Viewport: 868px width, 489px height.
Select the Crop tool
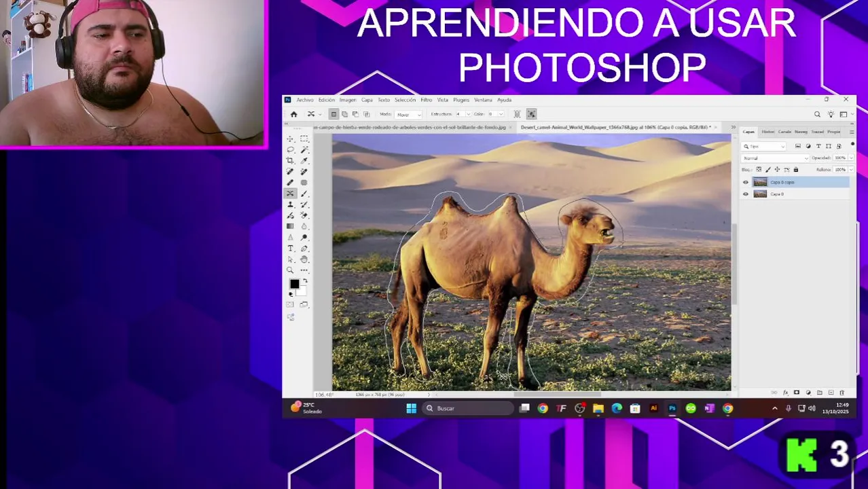coord(290,160)
